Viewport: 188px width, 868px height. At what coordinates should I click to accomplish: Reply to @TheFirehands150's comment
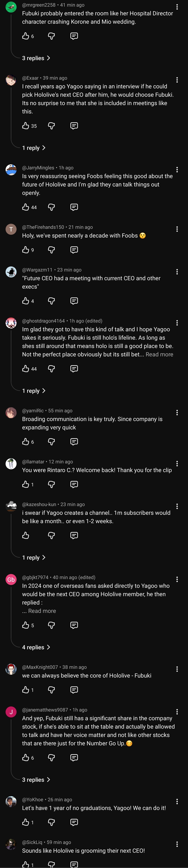74,250
